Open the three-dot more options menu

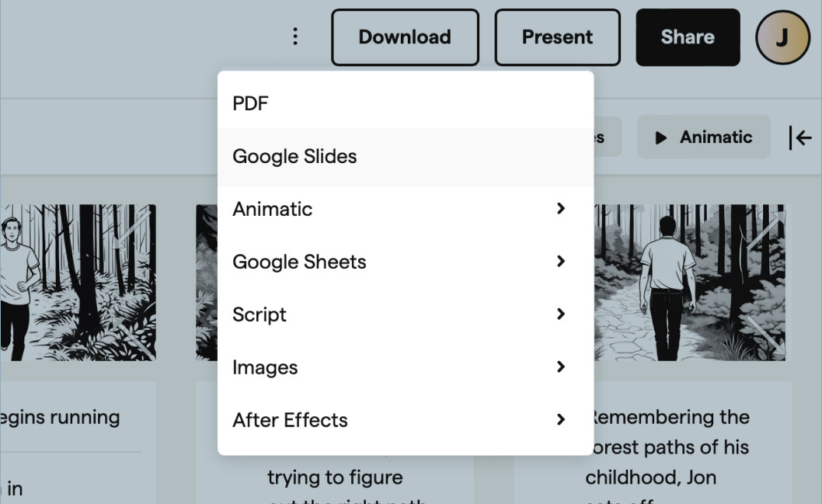(x=294, y=36)
